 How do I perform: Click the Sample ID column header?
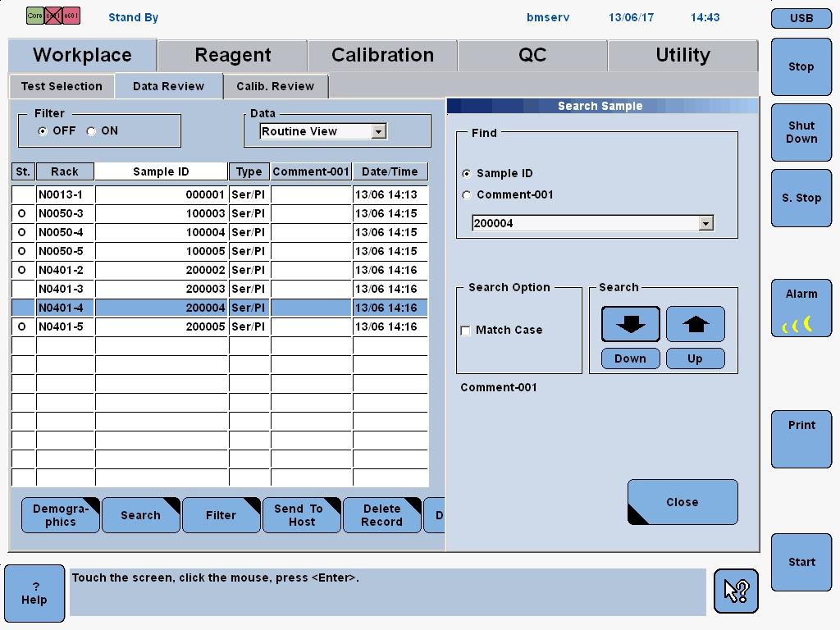pos(162,172)
